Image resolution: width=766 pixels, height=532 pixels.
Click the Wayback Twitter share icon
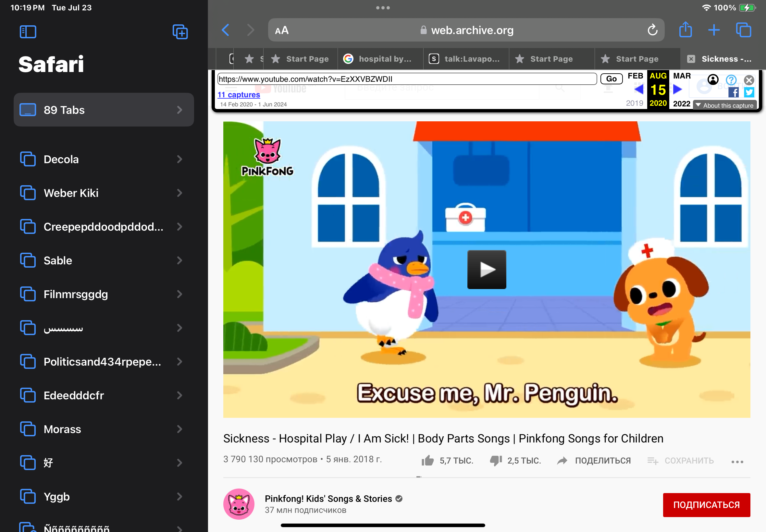[x=749, y=92]
